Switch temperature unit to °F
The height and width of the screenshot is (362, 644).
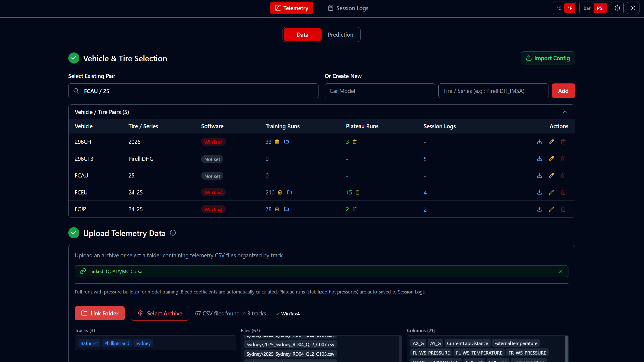[570, 8]
